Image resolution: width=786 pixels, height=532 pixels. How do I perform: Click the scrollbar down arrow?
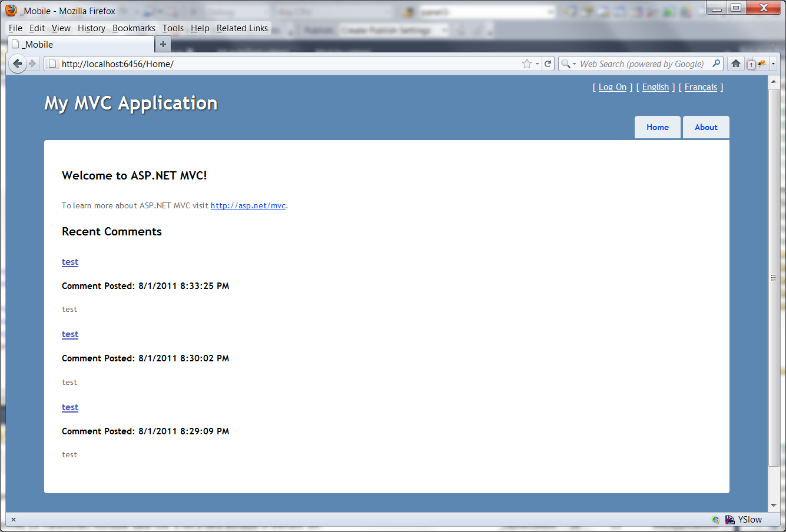774,506
